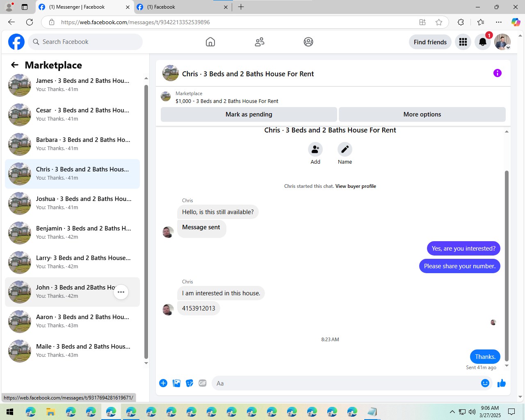Go back using the Marketplace back arrow
The height and width of the screenshot is (420, 525).
[15, 65]
